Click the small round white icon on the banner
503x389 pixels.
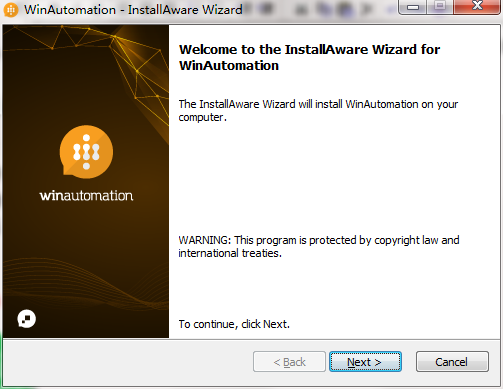pyautogui.click(x=26, y=319)
